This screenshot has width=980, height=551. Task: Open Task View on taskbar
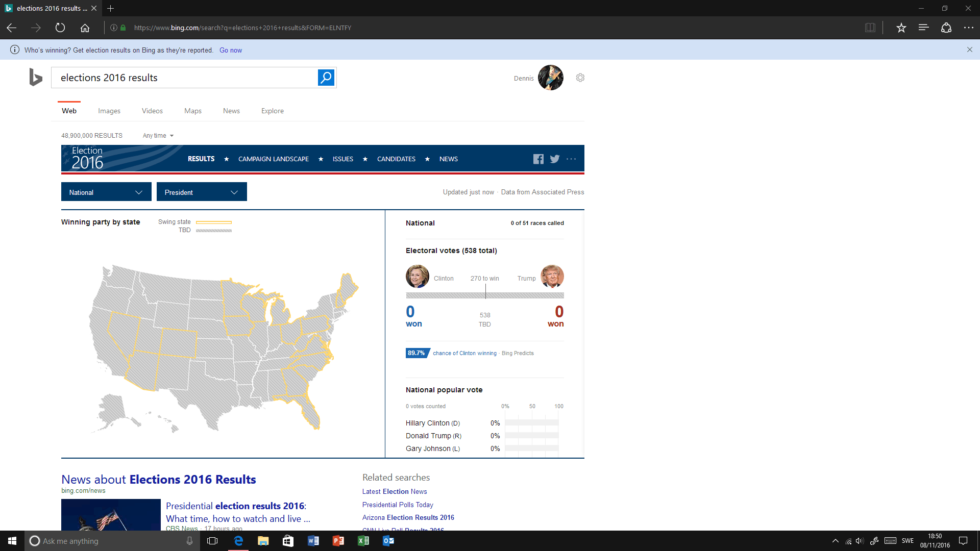212,541
